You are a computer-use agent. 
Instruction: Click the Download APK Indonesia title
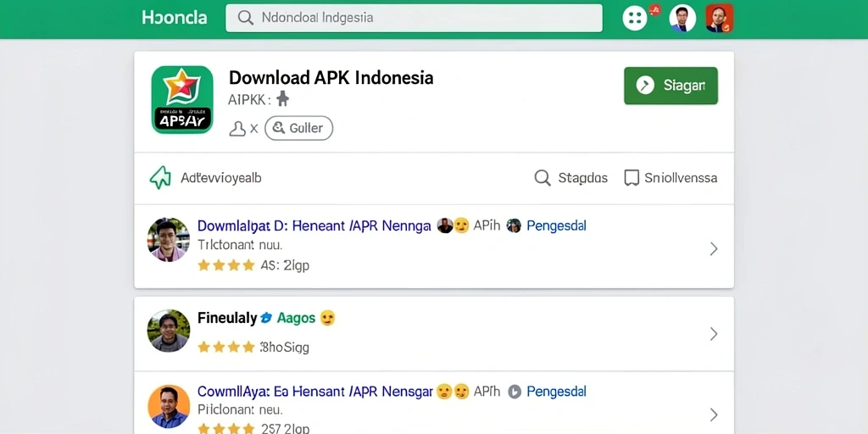pos(331,77)
